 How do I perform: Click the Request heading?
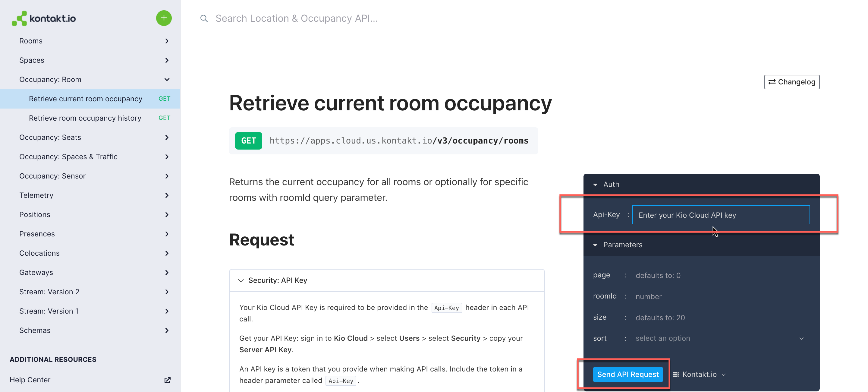pos(262,240)
